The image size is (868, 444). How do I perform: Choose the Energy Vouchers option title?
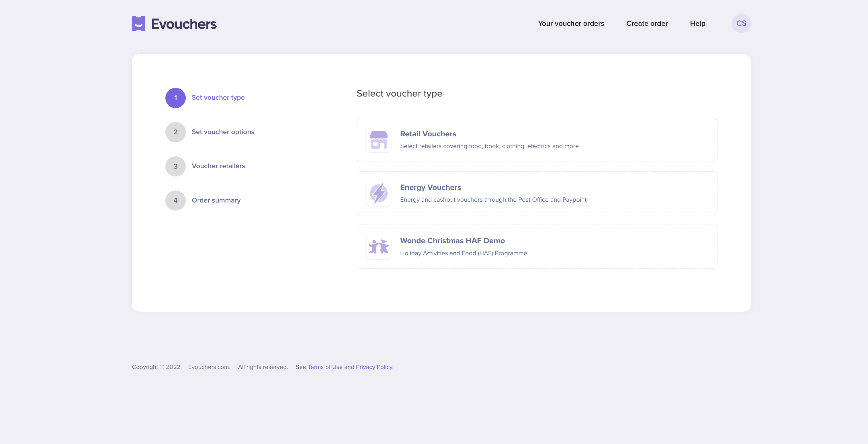tap(430, 188)
